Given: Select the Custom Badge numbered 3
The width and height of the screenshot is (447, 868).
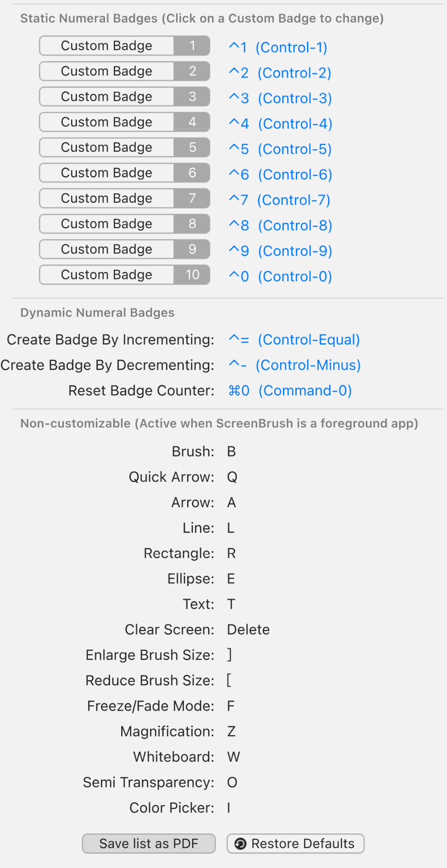Looking at the screenshot, I should [124, 96].
